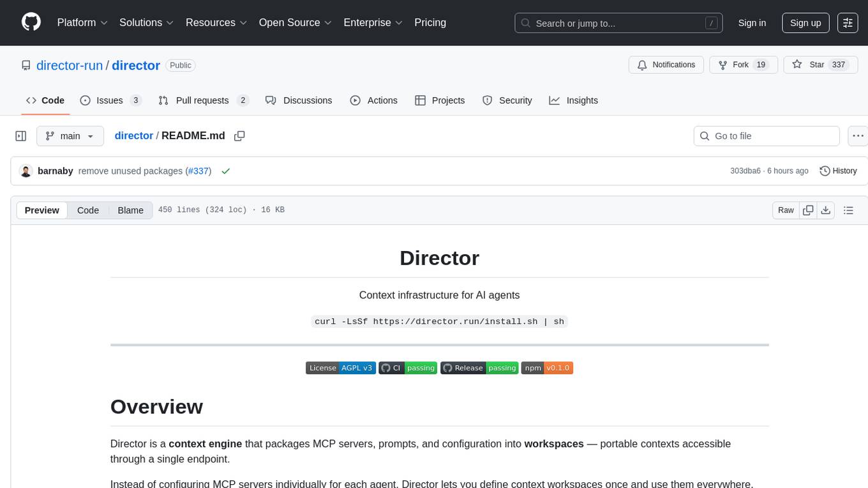
Task: Open the commit message remove unused packages
Action: pos(130,171)
